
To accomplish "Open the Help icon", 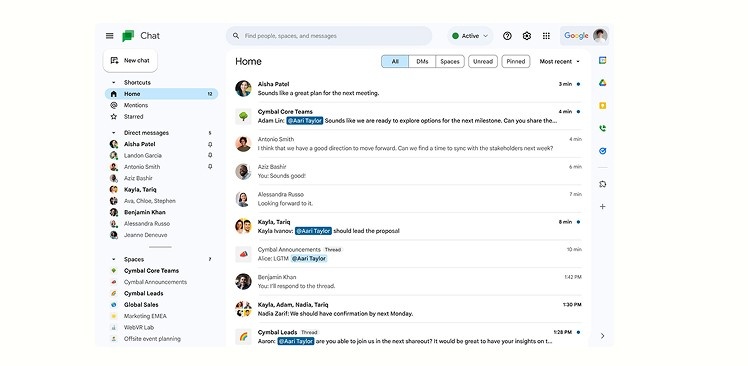I will click(507, 36).
